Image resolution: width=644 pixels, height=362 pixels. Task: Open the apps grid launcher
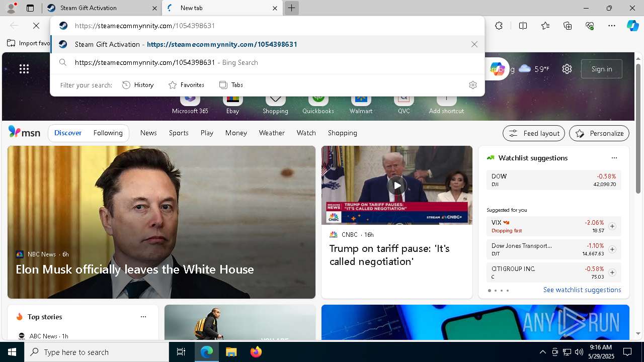coord(24,69)
